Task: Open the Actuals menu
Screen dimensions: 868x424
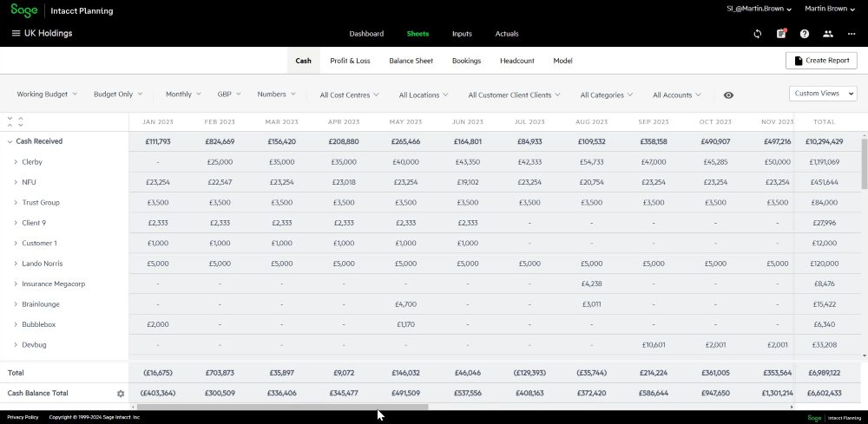Action: (507, 34)
